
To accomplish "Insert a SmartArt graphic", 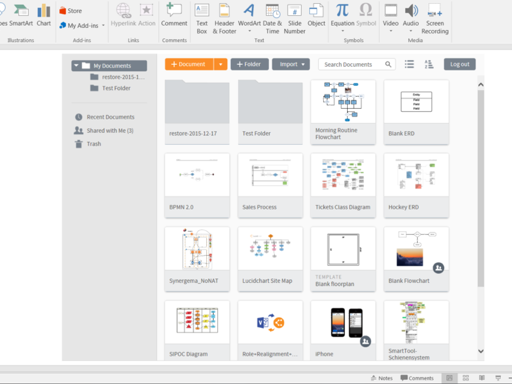I will [21, 15].
